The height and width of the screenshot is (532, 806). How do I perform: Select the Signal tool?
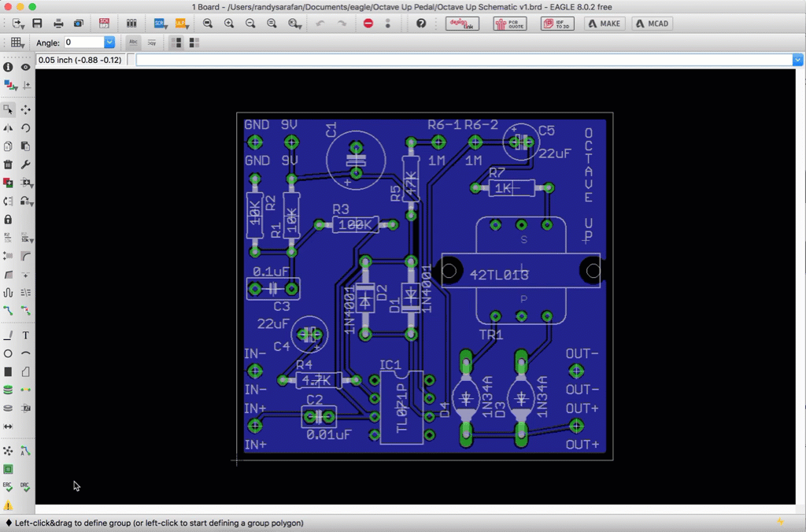25,390
